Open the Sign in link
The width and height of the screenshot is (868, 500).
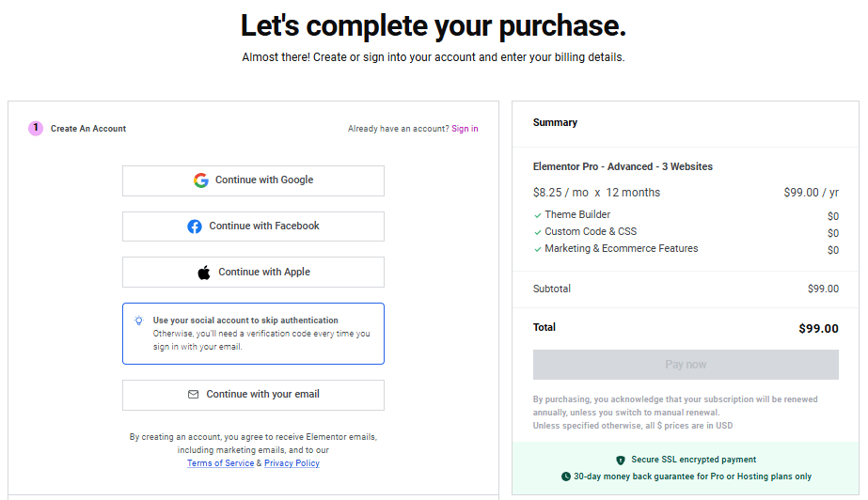point(465,129)
